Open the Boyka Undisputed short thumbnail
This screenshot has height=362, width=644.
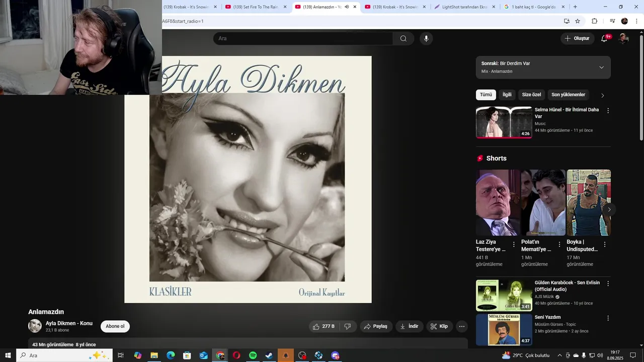point(589,203)
